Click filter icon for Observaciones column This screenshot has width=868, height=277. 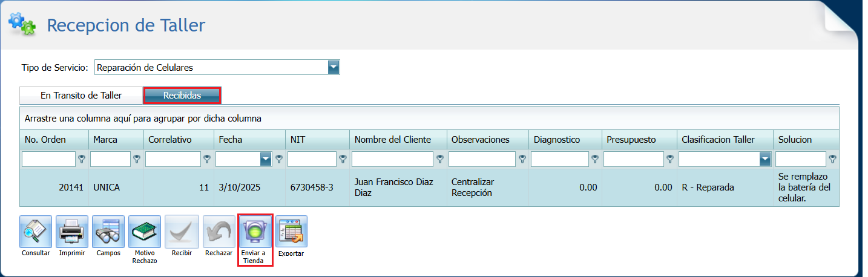pos(521,159)
